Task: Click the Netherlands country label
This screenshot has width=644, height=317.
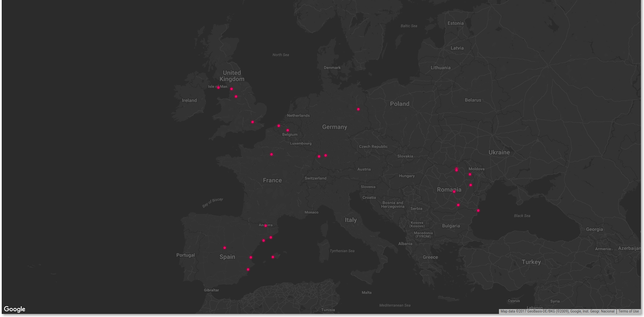Action: (298, 115)
